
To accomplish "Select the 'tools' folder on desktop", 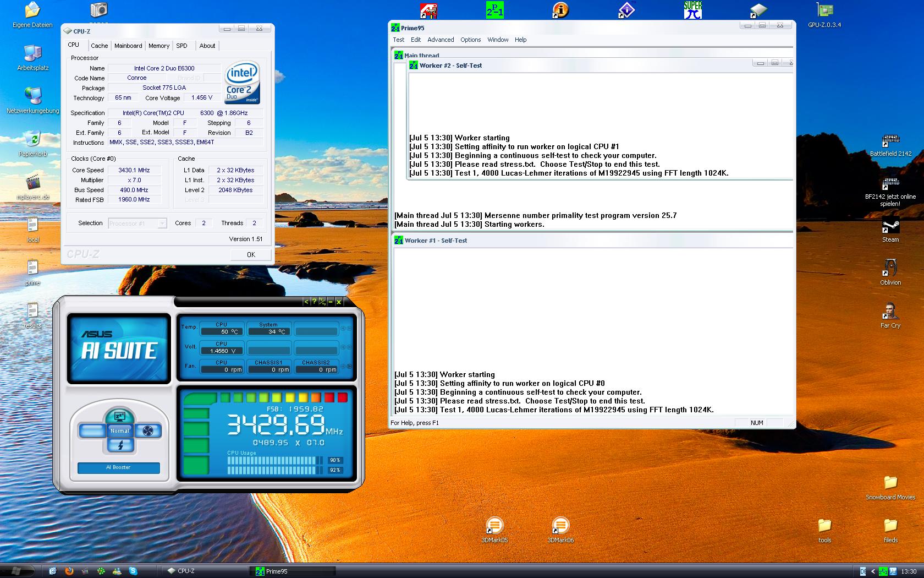I will pos(824,530).
